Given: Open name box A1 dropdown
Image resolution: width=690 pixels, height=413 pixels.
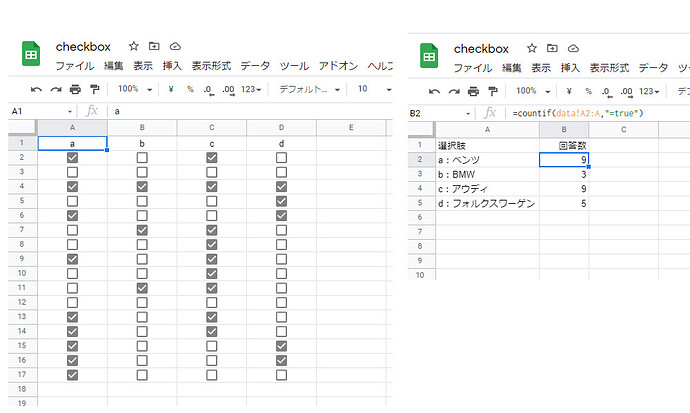Looking at the screenshot, I should 70,112.
